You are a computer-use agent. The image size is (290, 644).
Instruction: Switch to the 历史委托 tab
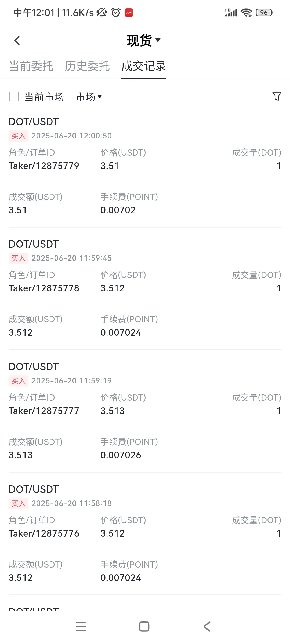(87, 66)
